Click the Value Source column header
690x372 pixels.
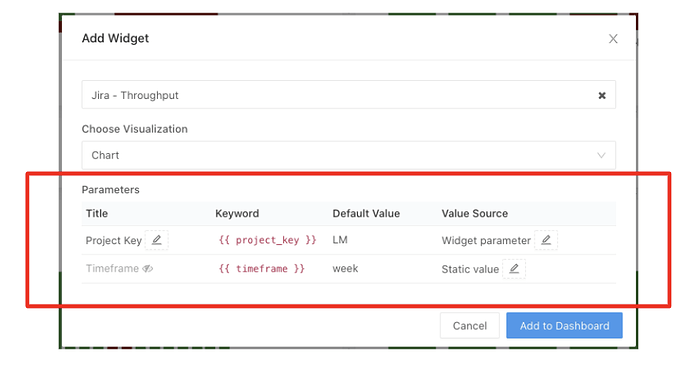pyautogui.click(x=475, y=214)
